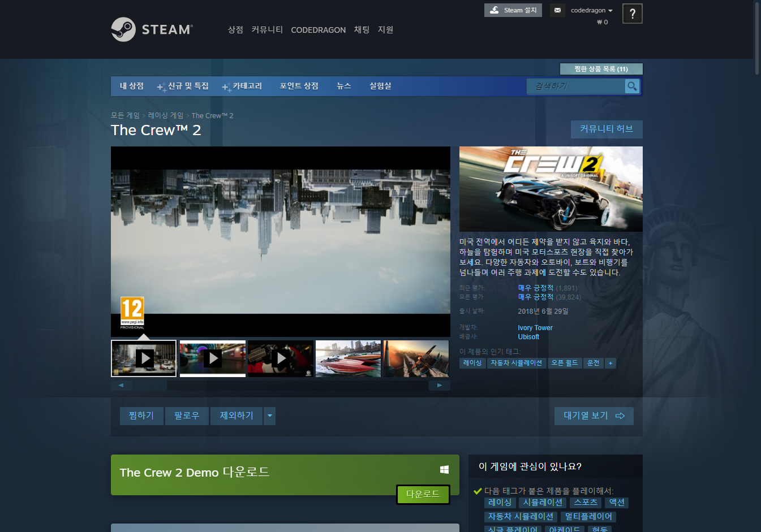The image size is (761, 532).
Task: Play the third trailer thumbnail
Action: [x=281, y=358]
